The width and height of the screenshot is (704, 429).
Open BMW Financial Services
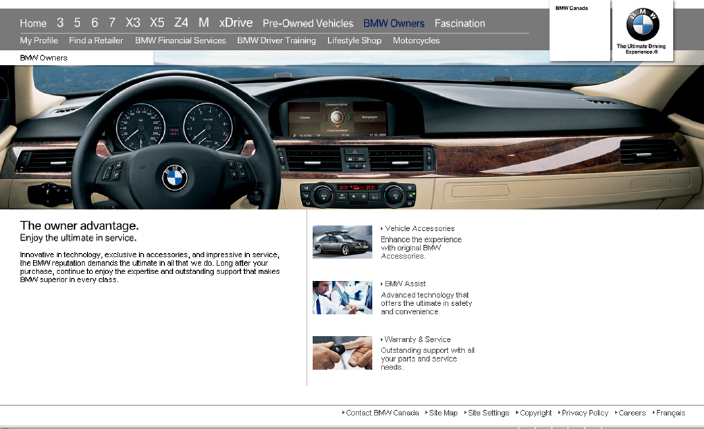(180, 40)
